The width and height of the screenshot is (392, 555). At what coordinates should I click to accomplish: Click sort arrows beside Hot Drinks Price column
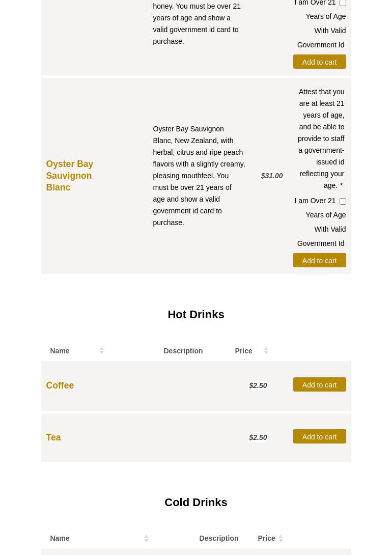(x=266, y=350)
